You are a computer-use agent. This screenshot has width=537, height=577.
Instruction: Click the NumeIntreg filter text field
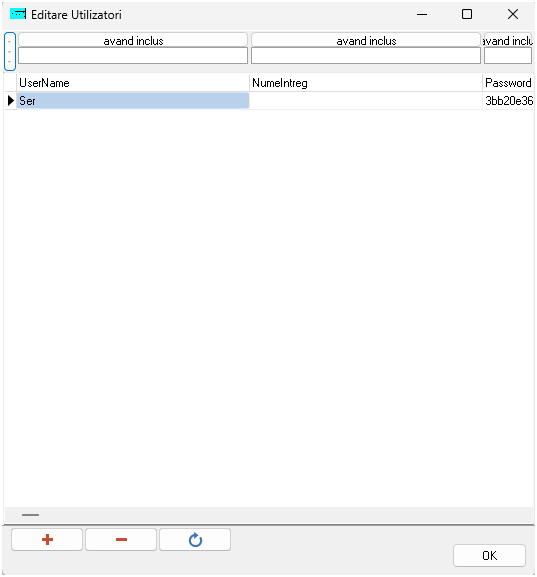coord(366,56)
